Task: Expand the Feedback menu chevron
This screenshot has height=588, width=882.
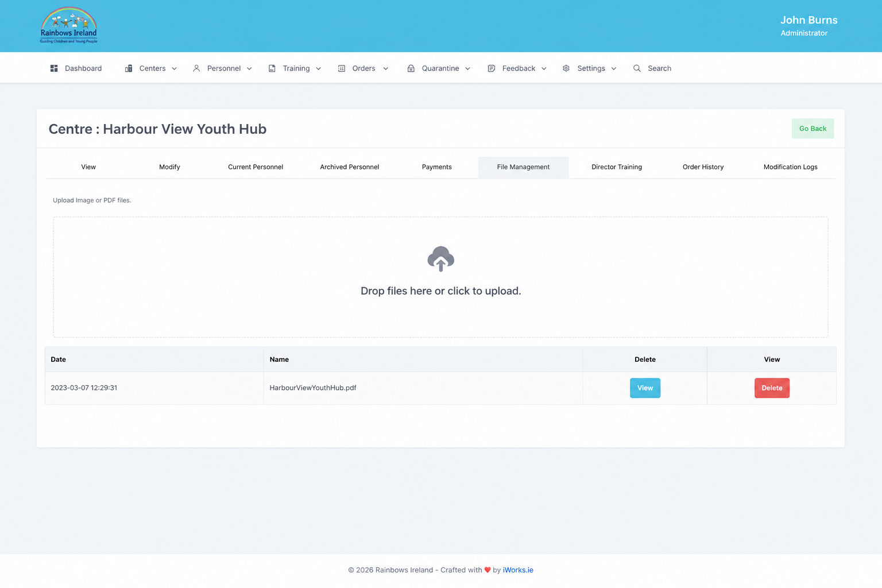Action: pos(544,69)
